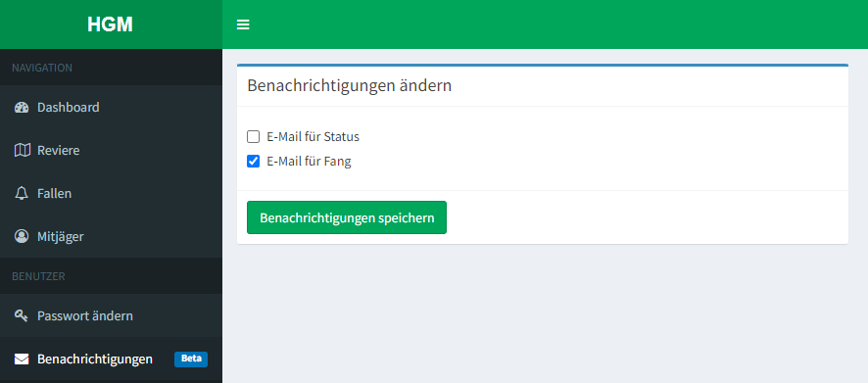The image size is (868, 383).
Task: Open the Passwort ändern page
Action: [x=111, y=316]
